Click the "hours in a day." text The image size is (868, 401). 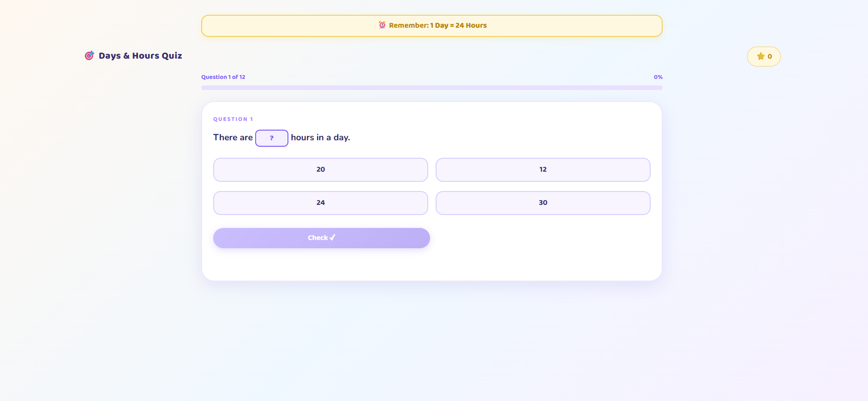coord(320,138)
